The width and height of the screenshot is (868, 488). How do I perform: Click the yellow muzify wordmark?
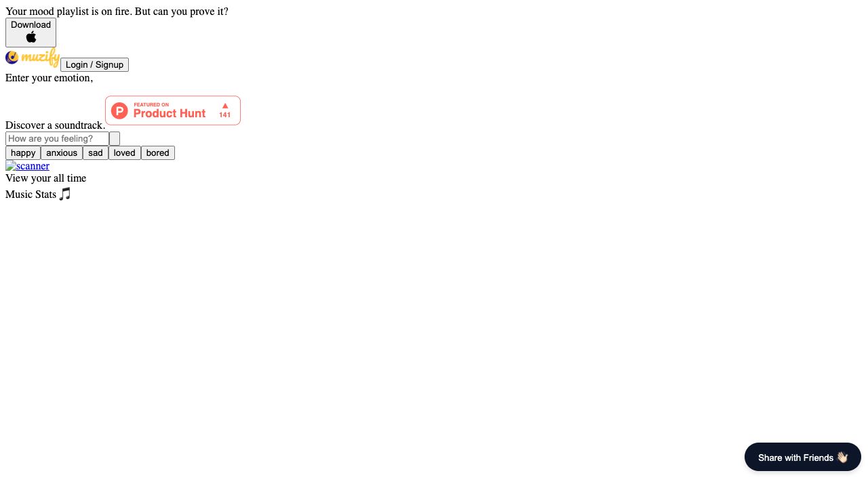click(40, 57)
